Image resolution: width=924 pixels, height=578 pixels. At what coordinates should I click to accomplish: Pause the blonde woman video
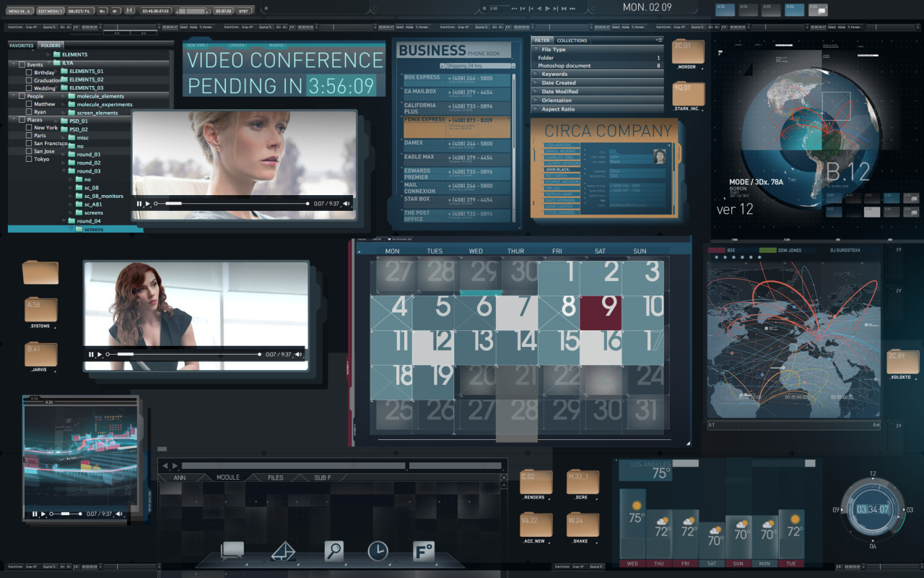139,204
